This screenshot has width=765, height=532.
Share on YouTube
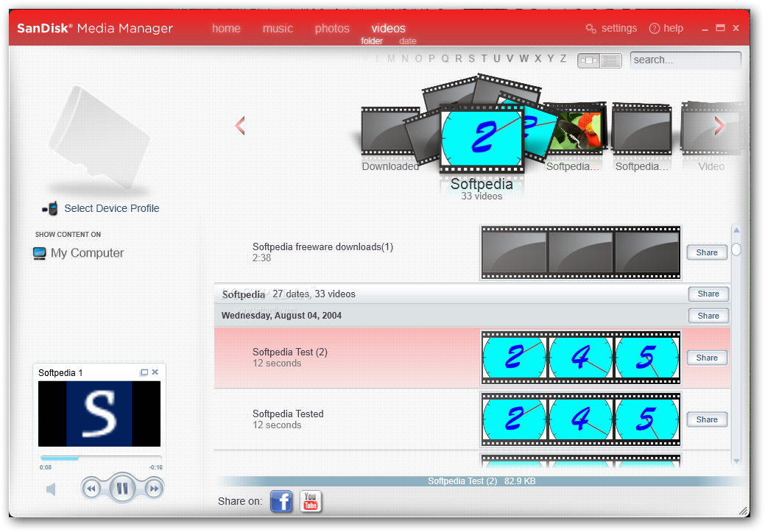(310, 501)
